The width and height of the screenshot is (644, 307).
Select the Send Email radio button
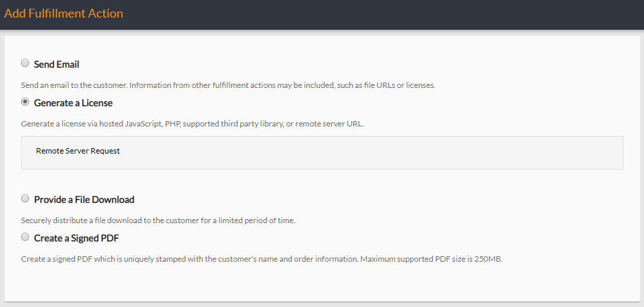25,63
